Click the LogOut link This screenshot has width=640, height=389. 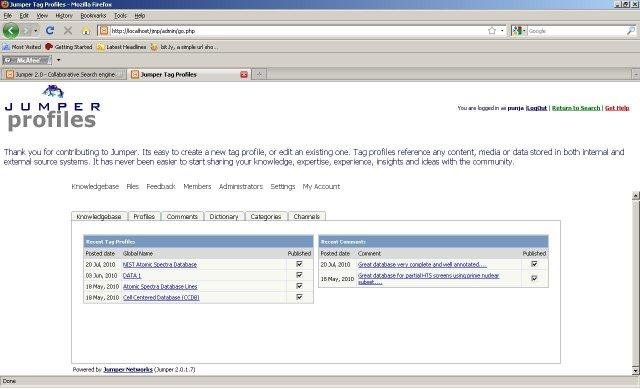tap(536, 108)
